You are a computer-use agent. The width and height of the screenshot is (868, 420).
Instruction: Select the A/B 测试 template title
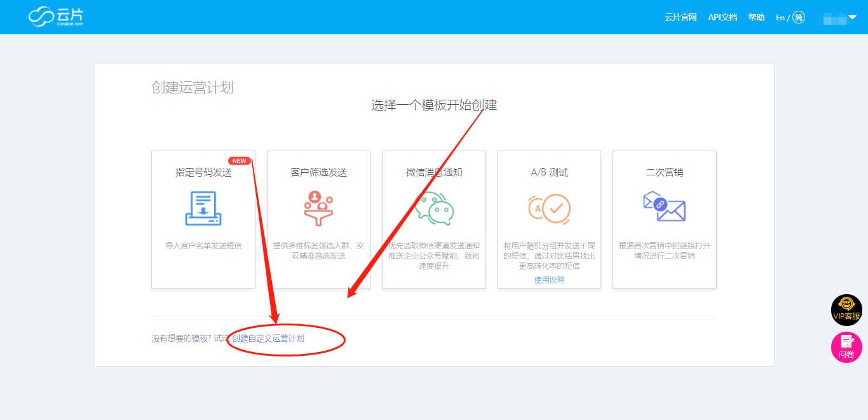pyautogui.click(x=549, y=172)
